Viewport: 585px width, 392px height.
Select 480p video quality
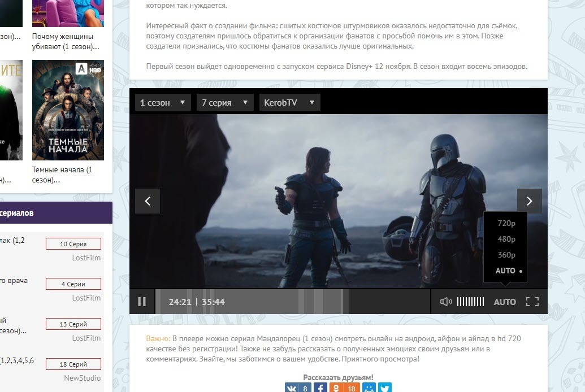tap(506, 239)
